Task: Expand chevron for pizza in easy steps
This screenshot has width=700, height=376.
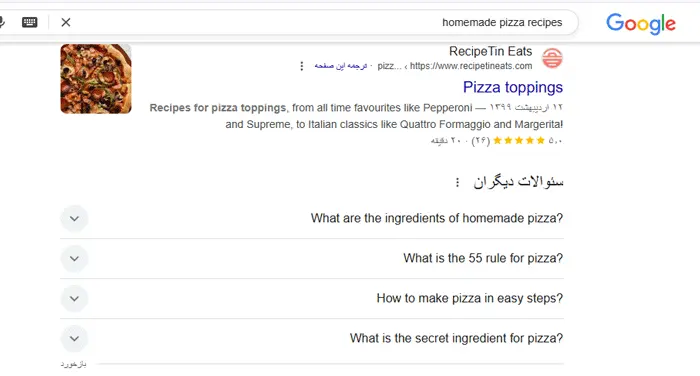Action: (74, 298)
